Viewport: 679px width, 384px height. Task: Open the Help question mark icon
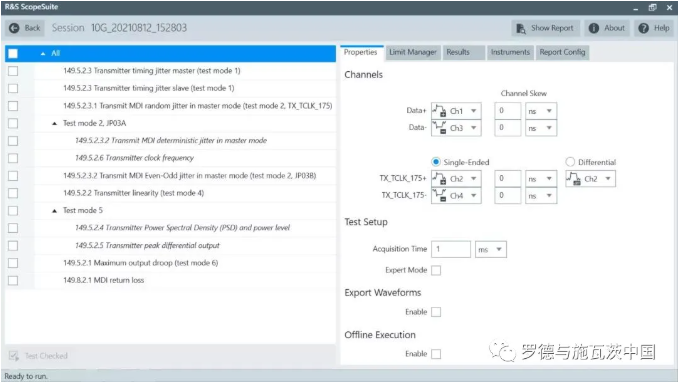(643, 28)
